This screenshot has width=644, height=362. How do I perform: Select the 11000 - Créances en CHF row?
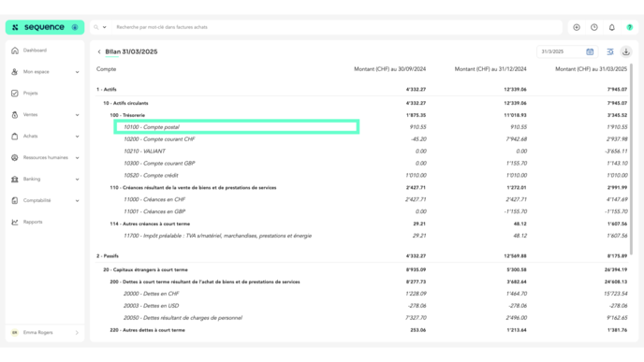pos(362,199)
